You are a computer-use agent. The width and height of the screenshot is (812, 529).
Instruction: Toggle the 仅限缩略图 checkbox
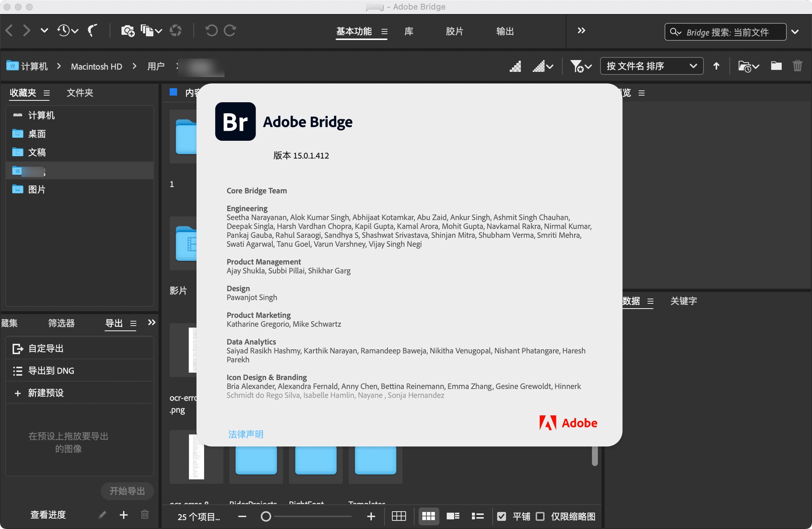click(x=540, y=516)
